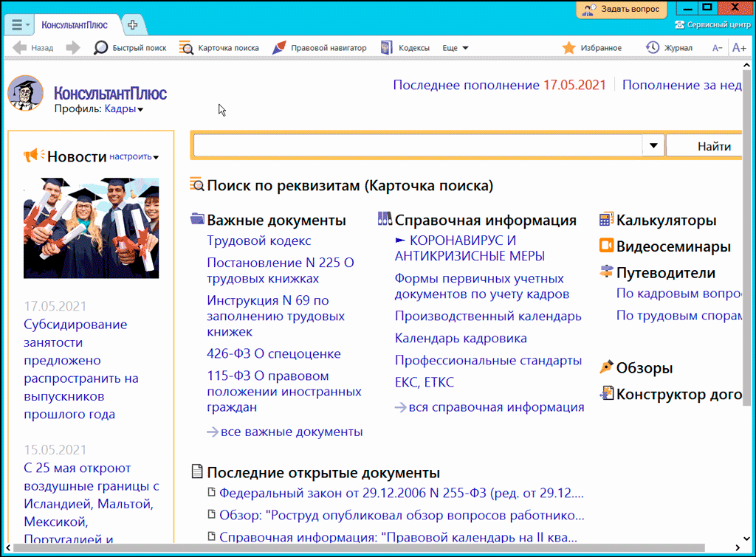The height and width of the screenshot is (557, 756).
Task: Click the vertical scrollbar down arrow
Action: [x=747, y=539]
